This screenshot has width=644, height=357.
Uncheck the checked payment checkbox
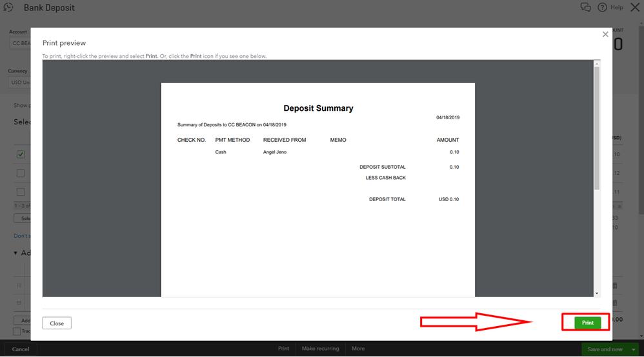click(x=21, y=154)
